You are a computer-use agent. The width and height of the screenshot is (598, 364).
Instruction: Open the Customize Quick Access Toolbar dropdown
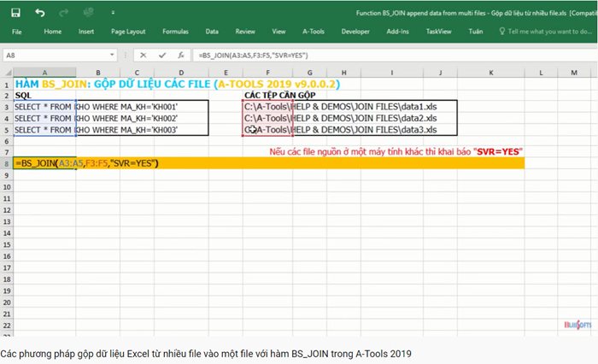tap(113, 13)
